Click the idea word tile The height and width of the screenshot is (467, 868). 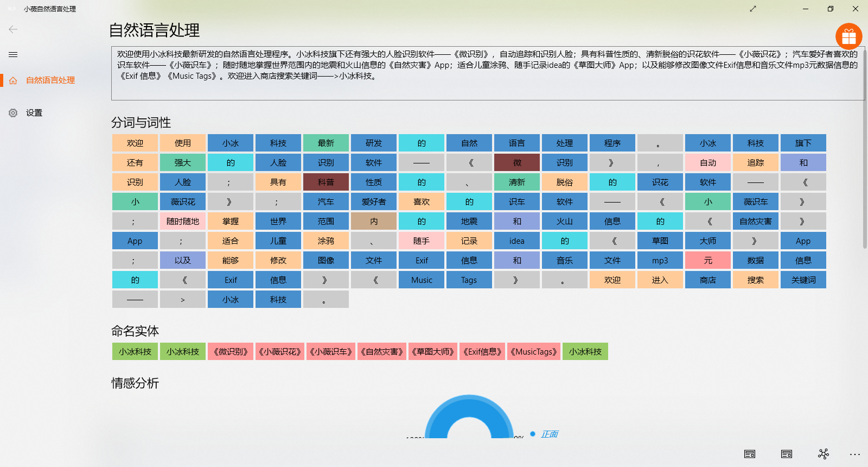(517, 241)
